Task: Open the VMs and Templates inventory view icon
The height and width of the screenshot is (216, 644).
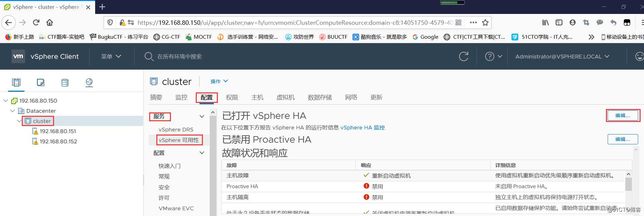Action: [40, 83]
